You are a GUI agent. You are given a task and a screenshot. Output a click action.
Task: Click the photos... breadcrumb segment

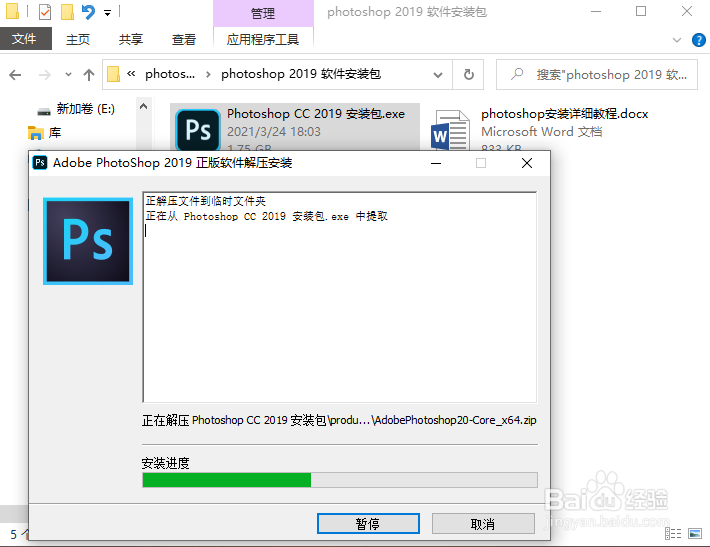170,74
